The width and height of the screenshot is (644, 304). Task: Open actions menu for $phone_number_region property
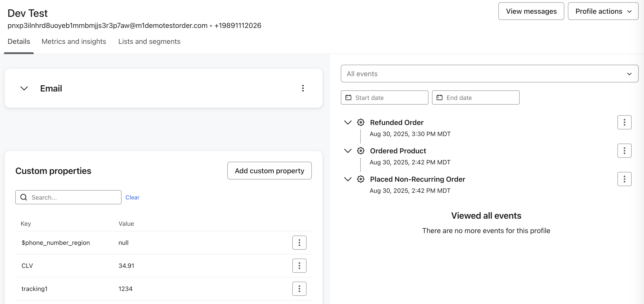click(x=299, y=242)
